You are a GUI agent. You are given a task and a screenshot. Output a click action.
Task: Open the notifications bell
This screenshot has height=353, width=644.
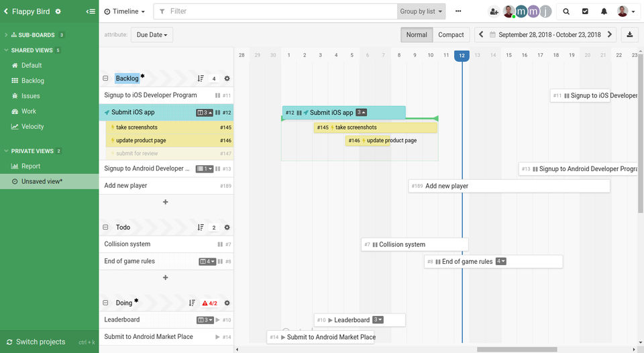click(x=604, y=11)
